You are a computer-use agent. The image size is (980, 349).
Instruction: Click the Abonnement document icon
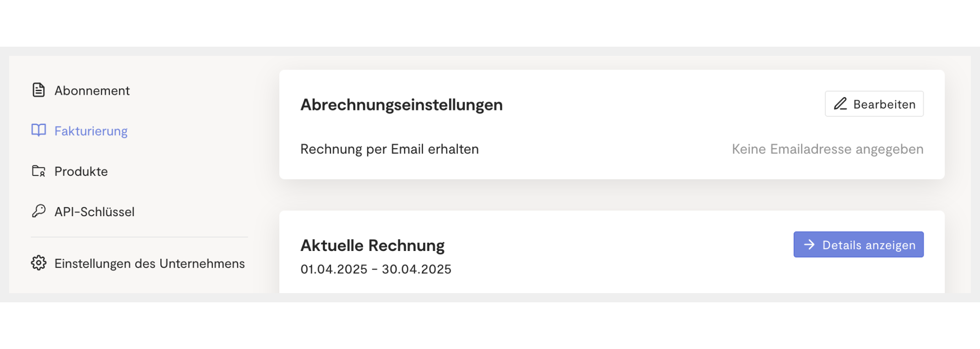click(38, 90)
